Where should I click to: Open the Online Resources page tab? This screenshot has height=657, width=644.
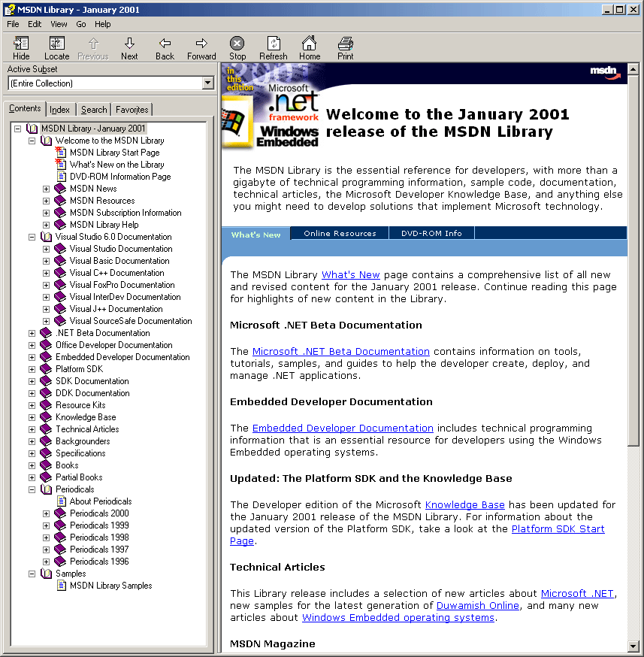tap(340, 233)
